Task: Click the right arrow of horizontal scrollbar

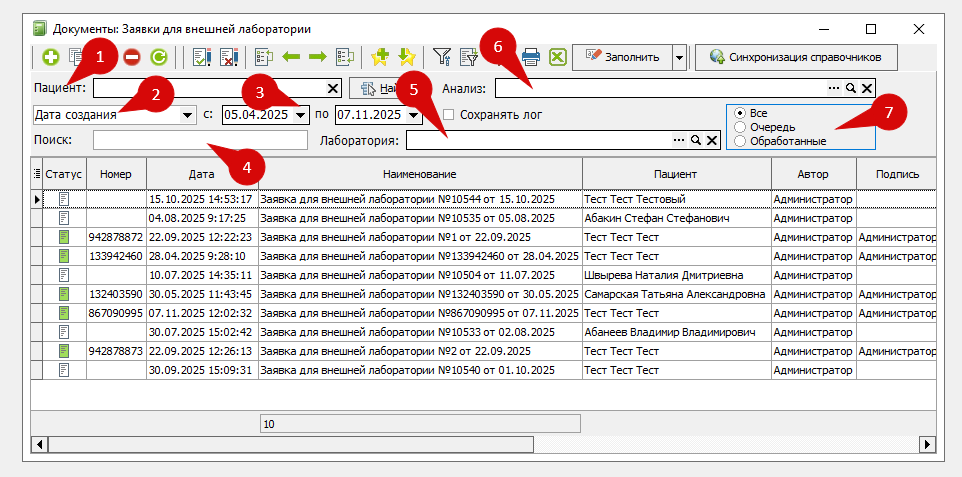Action: click(x=927, y=443)
